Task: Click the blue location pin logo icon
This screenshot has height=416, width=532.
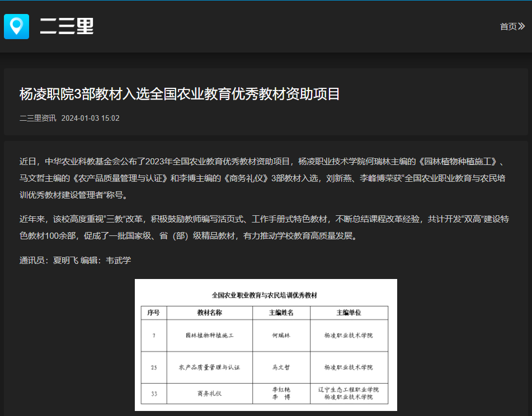Action: [x=16, y=26]
